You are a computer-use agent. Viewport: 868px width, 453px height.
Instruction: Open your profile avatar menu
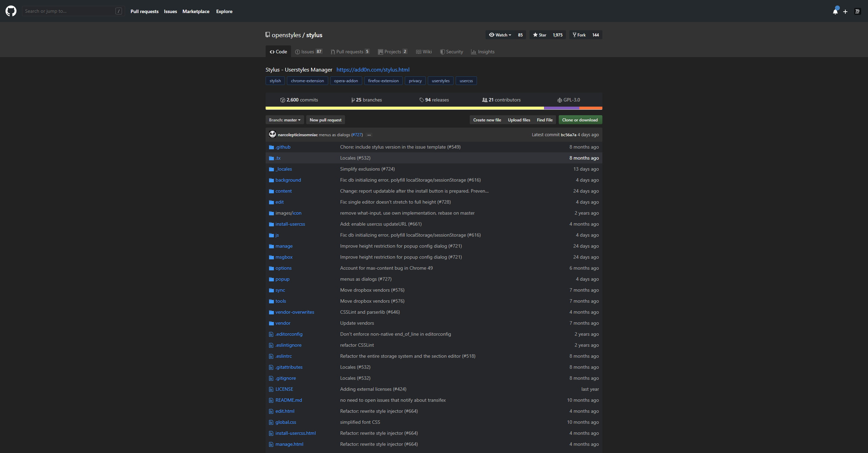coord(857,11)
